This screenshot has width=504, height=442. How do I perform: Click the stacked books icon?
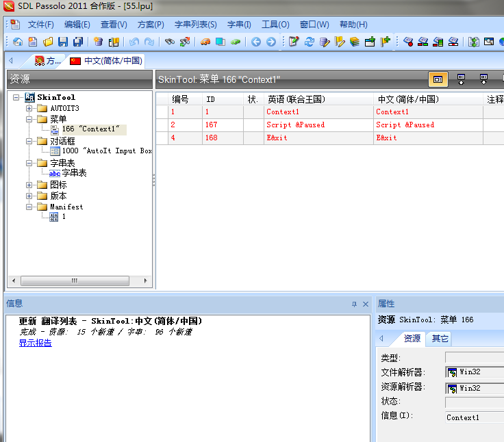pos(355,42)
